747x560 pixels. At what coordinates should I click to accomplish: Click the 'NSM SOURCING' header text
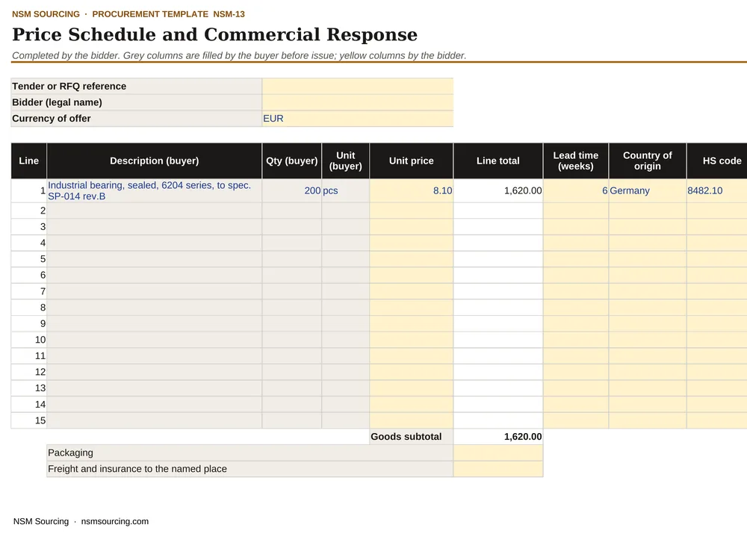pos(46,14)
